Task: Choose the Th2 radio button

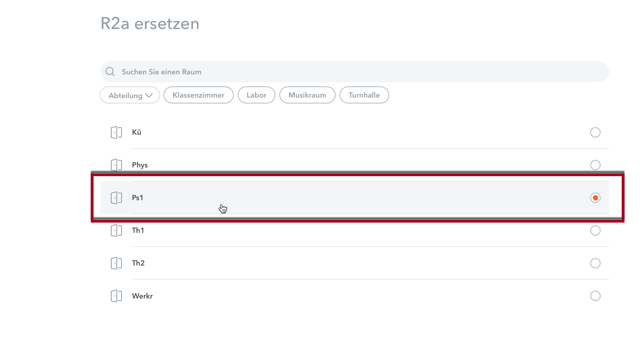Action: (595, 263)
